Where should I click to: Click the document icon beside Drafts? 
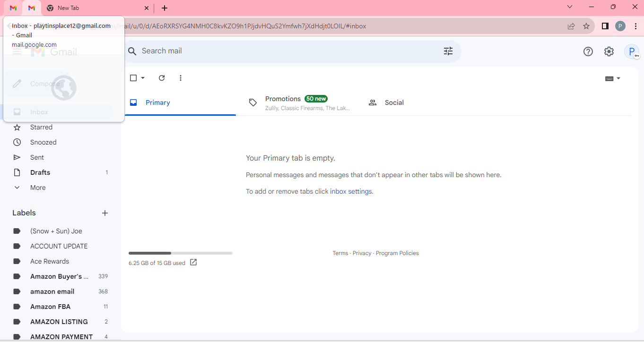17,172
